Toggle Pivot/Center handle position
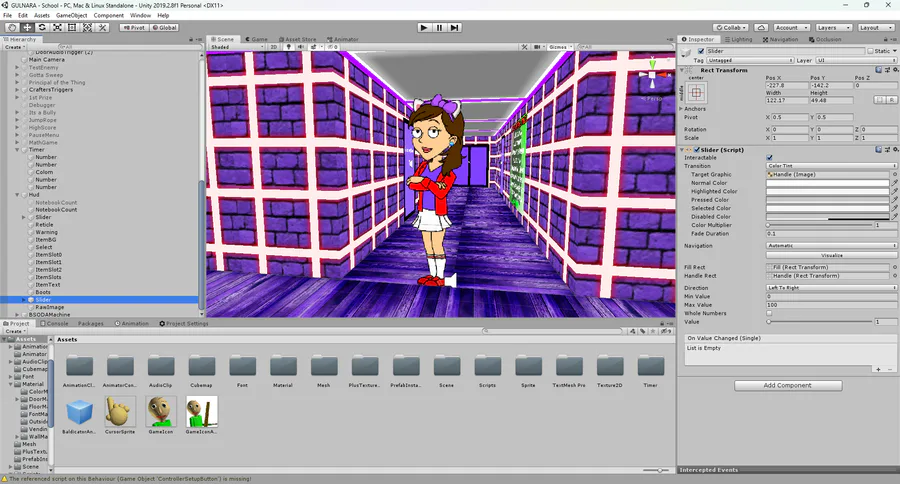Screen dimensions: 900x484 pyautogui.click(x=134, y=28)
